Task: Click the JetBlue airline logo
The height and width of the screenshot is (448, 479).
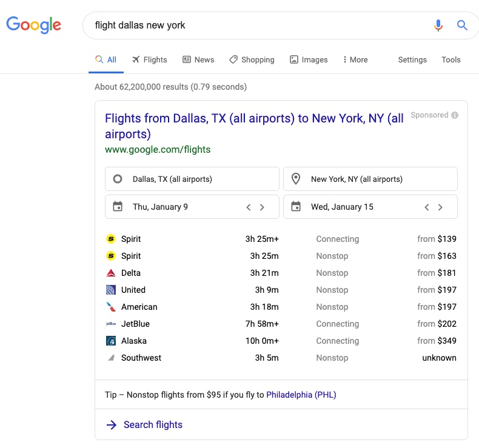Action: [x=111, y=324]
